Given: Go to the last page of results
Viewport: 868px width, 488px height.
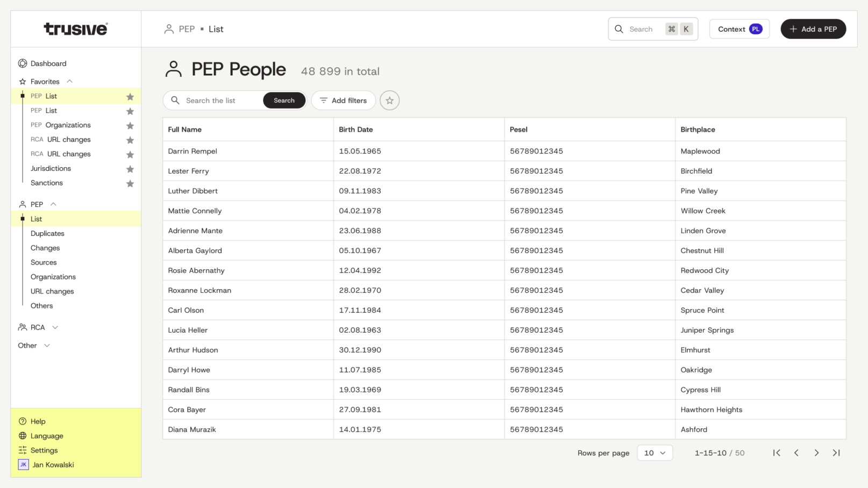Looking at the screenshot, I should click(x=836, y=453).
